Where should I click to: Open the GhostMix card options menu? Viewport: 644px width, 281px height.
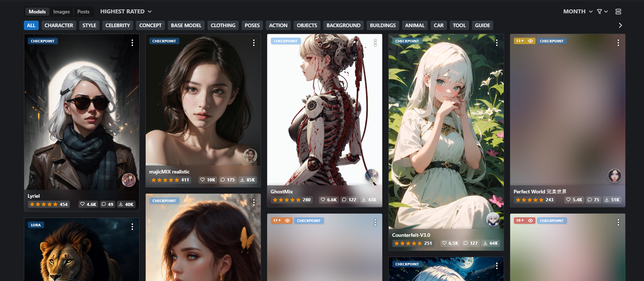point(375,43)
